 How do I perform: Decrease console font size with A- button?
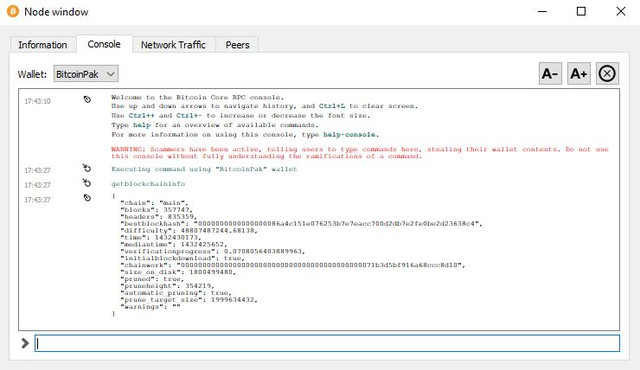(550, 74)
